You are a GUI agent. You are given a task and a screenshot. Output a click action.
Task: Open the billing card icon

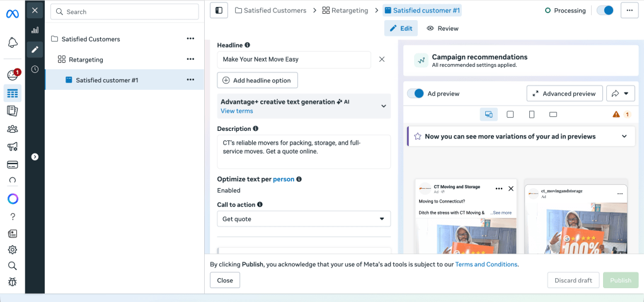click(12, 164)
